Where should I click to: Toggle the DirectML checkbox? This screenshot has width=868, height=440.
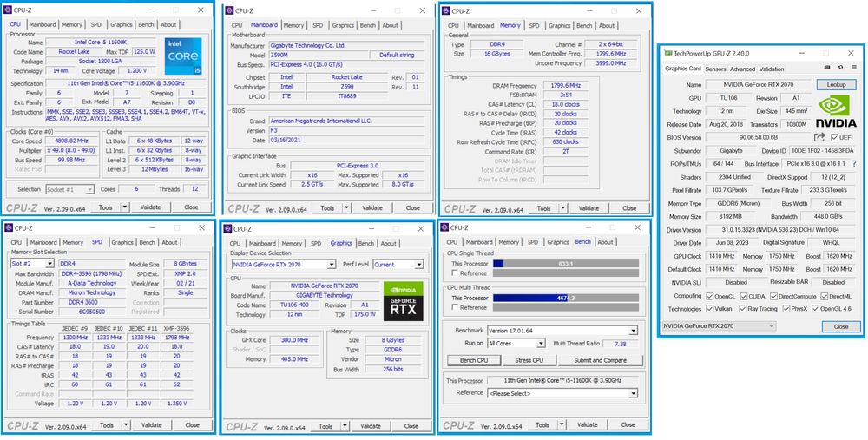(824, 296)
